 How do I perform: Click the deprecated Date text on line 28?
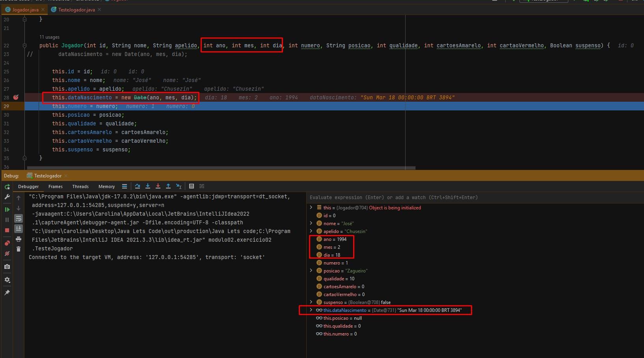pos(140,97)
